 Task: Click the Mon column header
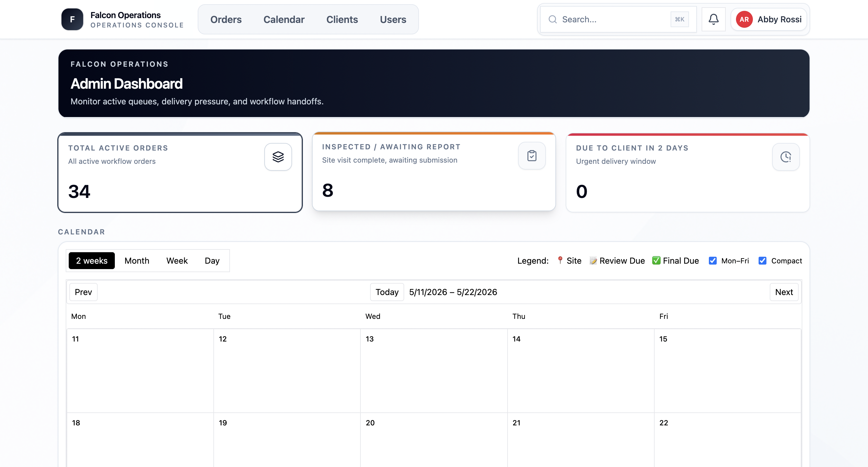[78, 316]
